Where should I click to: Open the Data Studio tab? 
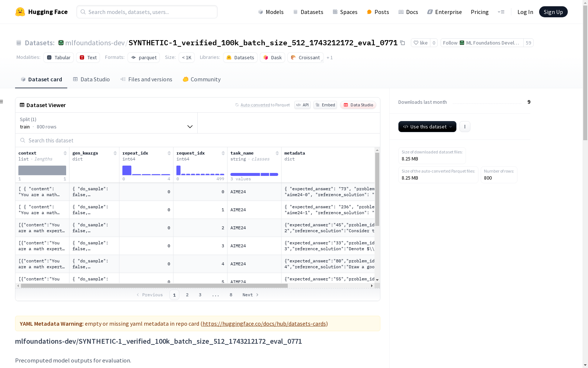[x=92, y=79]
